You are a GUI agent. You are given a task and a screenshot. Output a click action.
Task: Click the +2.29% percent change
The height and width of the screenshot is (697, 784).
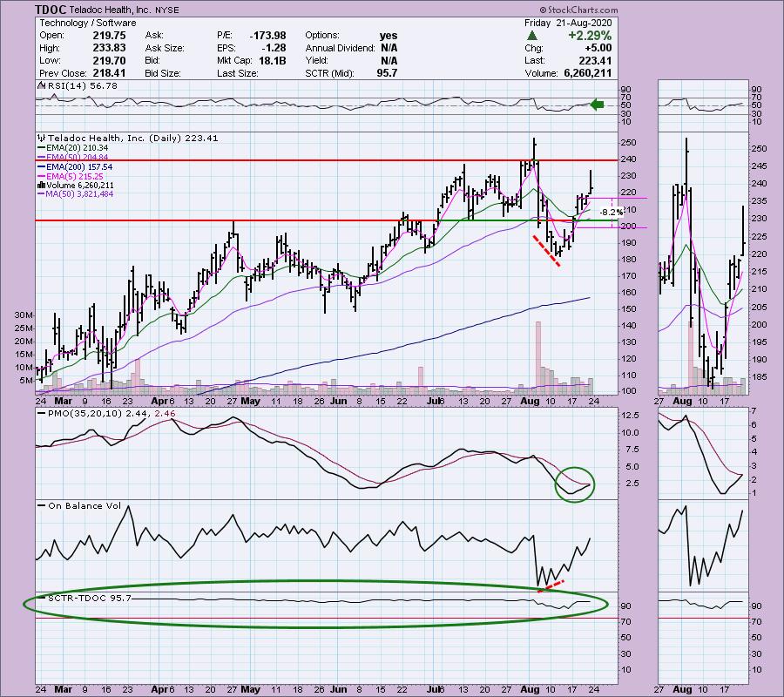point(590,36)
